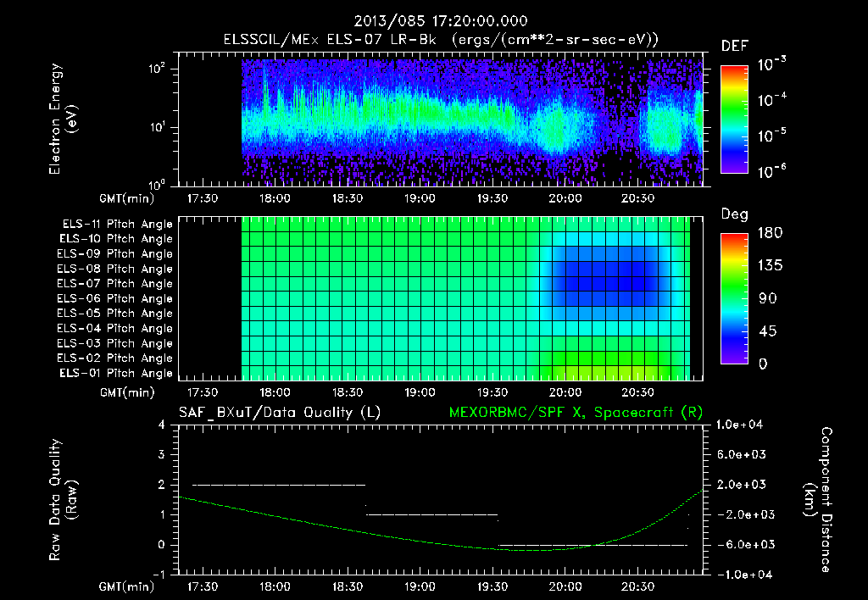Click the 10^-5 tick on DEF scale
868x600 pixels.
click(x=772, y=136)
